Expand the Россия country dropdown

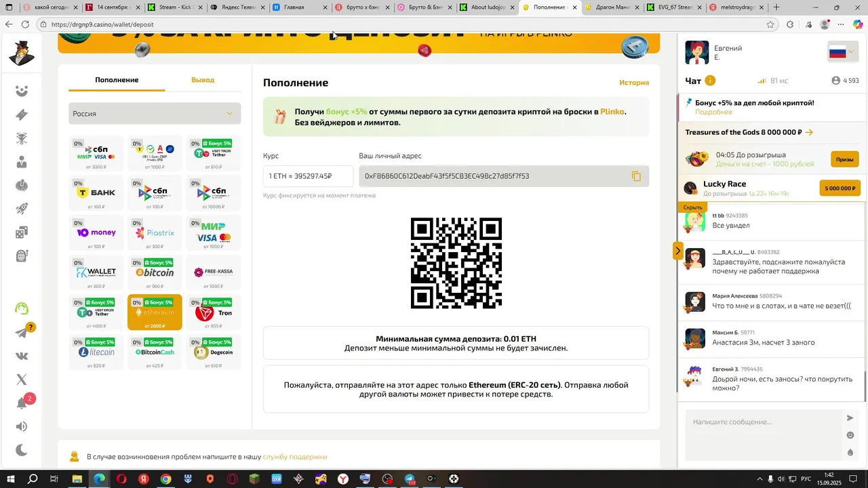click(155, 113)
